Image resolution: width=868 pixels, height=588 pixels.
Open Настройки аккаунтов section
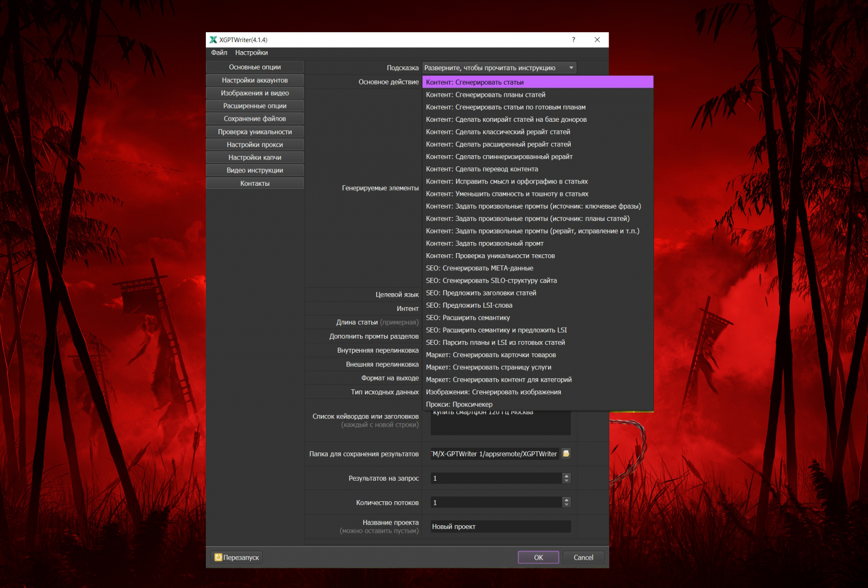pyautogui.click(x=255, y=80)
